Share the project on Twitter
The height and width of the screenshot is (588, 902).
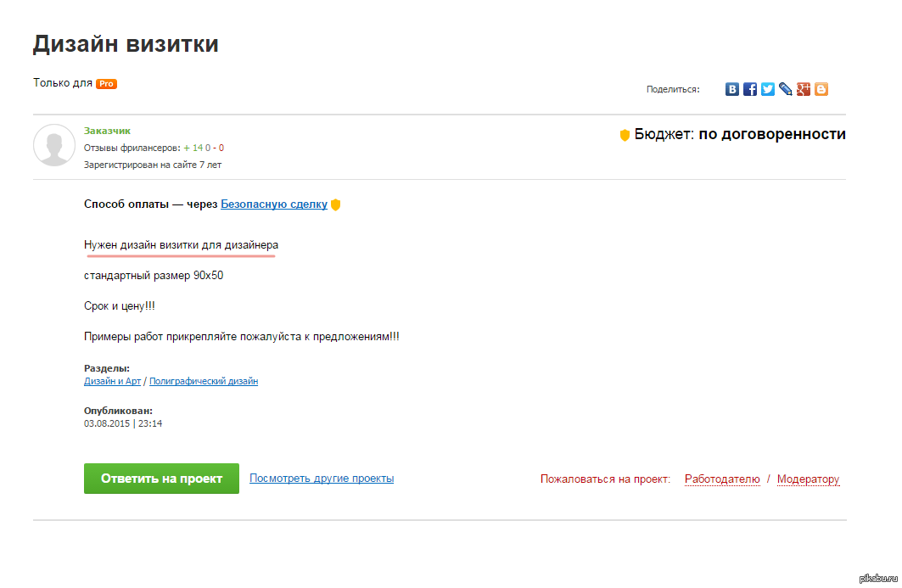(768, 89)
